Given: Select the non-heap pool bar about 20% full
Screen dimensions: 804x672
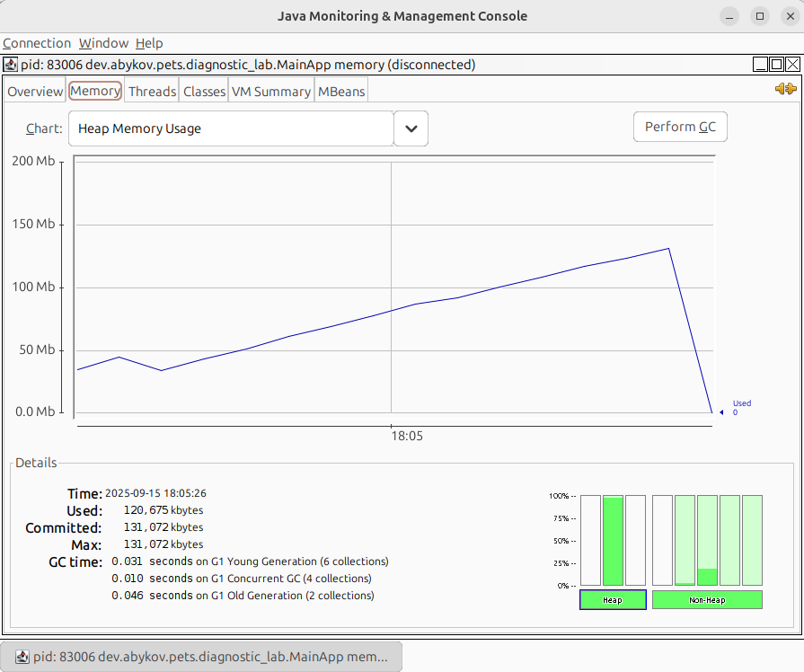Looking at the screenshot, I should pos(707,540).
